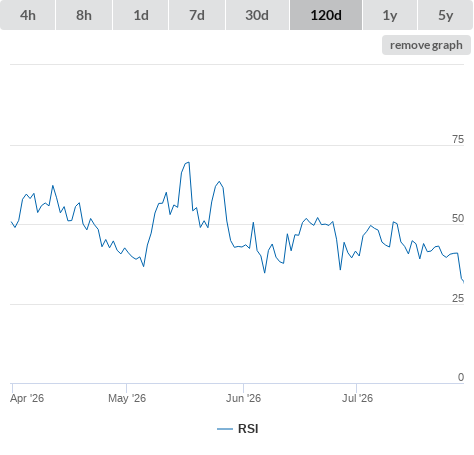Switch chart to 30d range
Viewport: 474px width, 455px height.
point(257,15)
